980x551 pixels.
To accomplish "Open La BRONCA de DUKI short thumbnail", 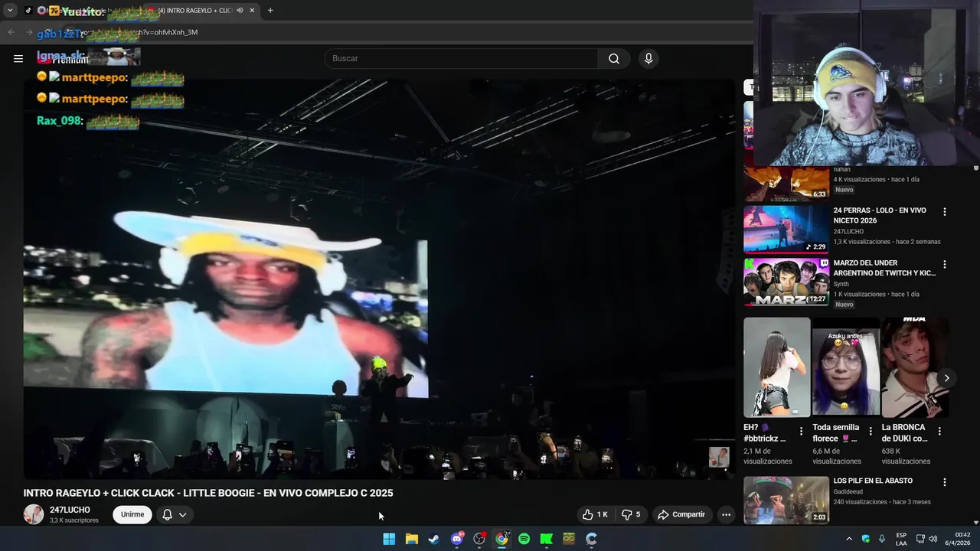I will tap(915, 367).
